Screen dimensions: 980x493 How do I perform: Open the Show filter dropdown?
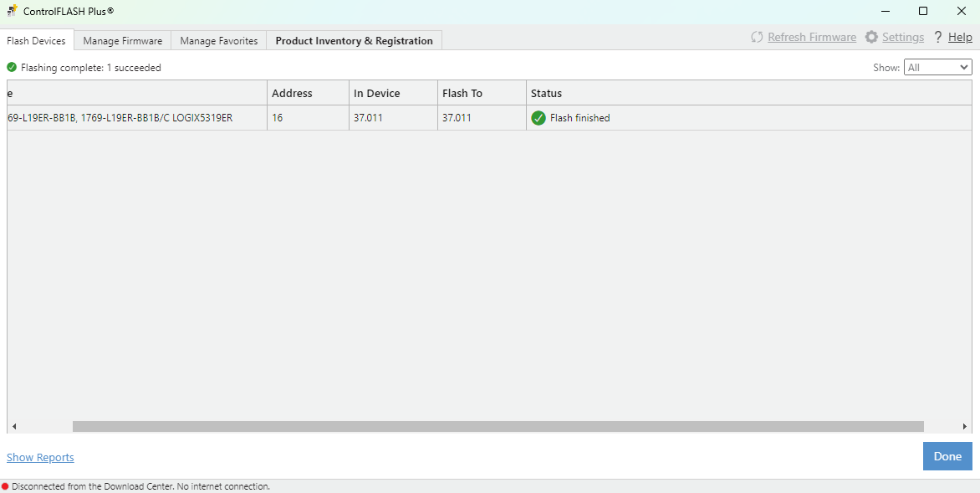[x=937, y=68]
